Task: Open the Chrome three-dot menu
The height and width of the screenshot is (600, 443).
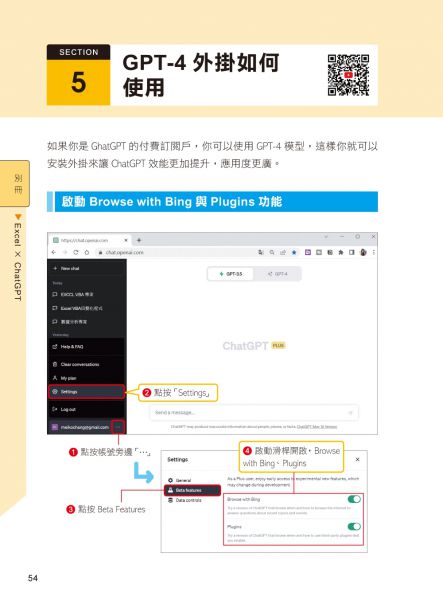Action: coord(373,253)
